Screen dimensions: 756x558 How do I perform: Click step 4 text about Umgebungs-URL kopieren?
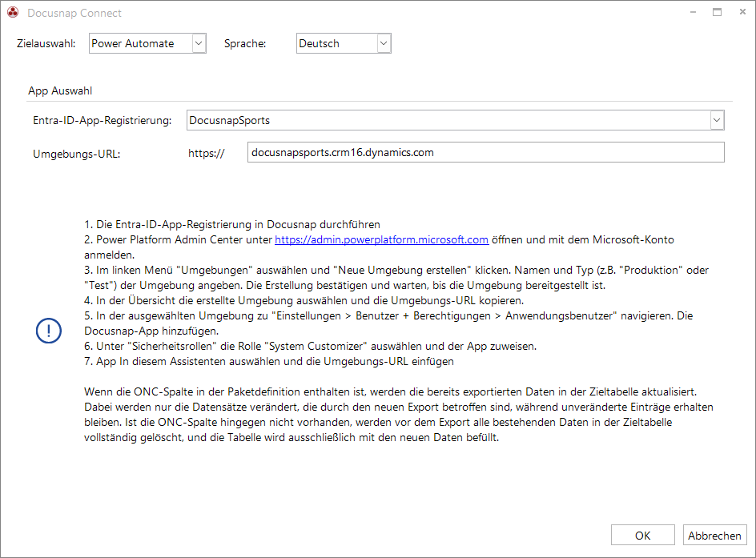[x=304, y=300]
